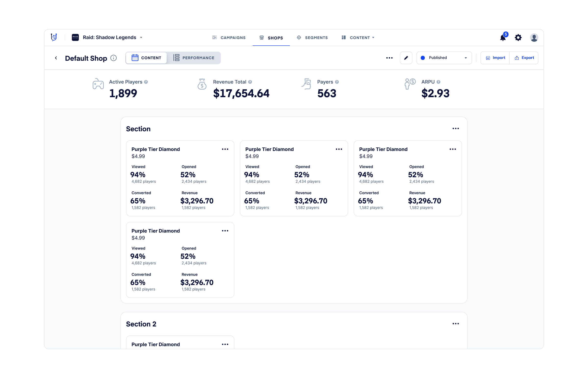Click the Default Shop title
The height and width of the screenshot is (378, 588).
click(x=86, y=58)
